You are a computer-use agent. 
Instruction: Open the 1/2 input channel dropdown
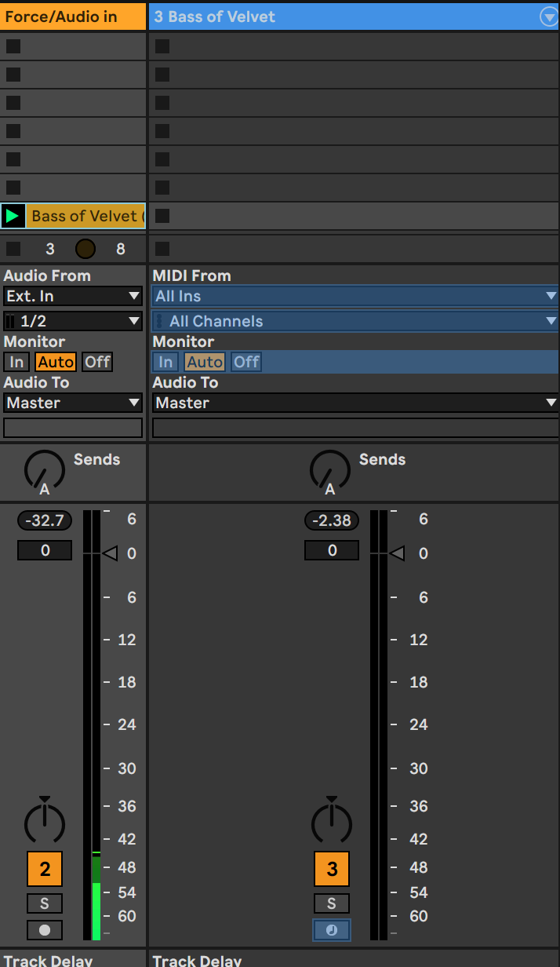tap(73, 320)
